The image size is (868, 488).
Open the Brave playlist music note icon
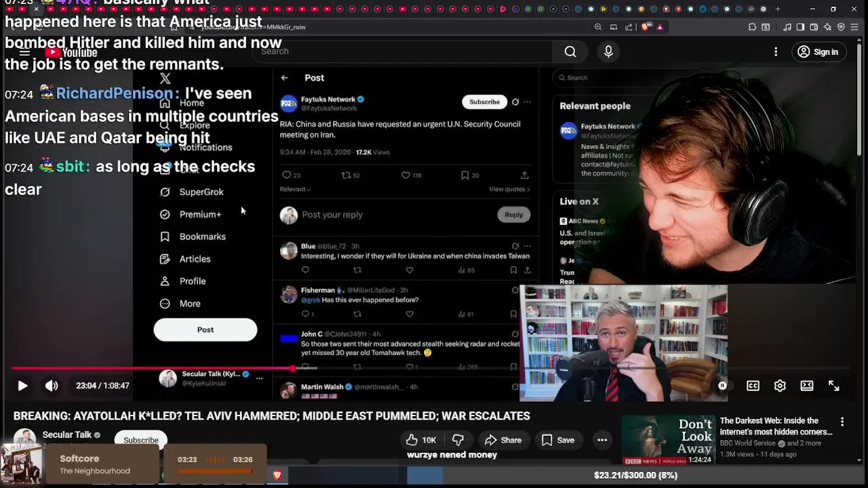787,27
